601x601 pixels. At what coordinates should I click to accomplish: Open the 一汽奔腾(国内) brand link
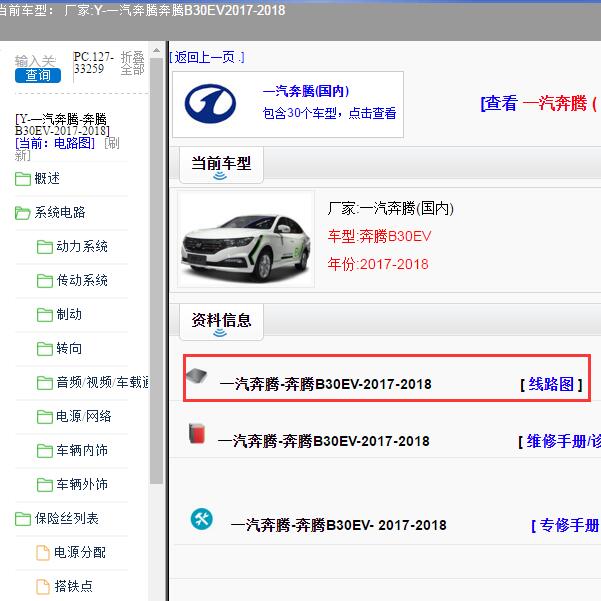point(306,91)
